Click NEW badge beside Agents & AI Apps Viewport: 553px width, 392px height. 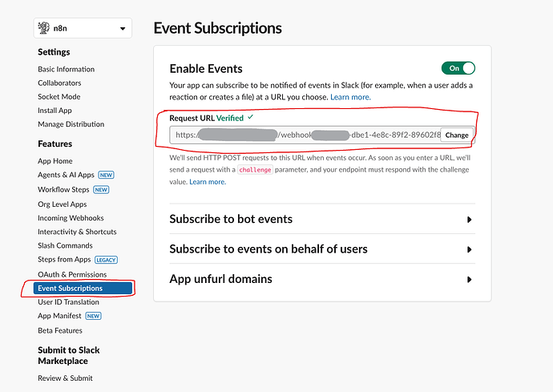click(106, 175)
